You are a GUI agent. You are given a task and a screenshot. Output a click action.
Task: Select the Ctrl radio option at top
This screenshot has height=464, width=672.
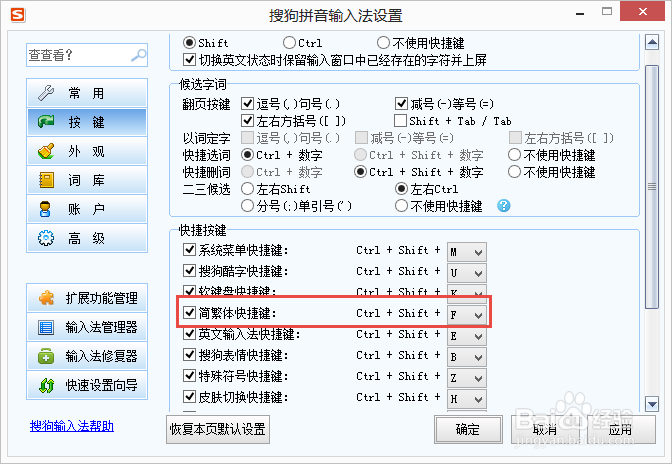pos(289,43)
